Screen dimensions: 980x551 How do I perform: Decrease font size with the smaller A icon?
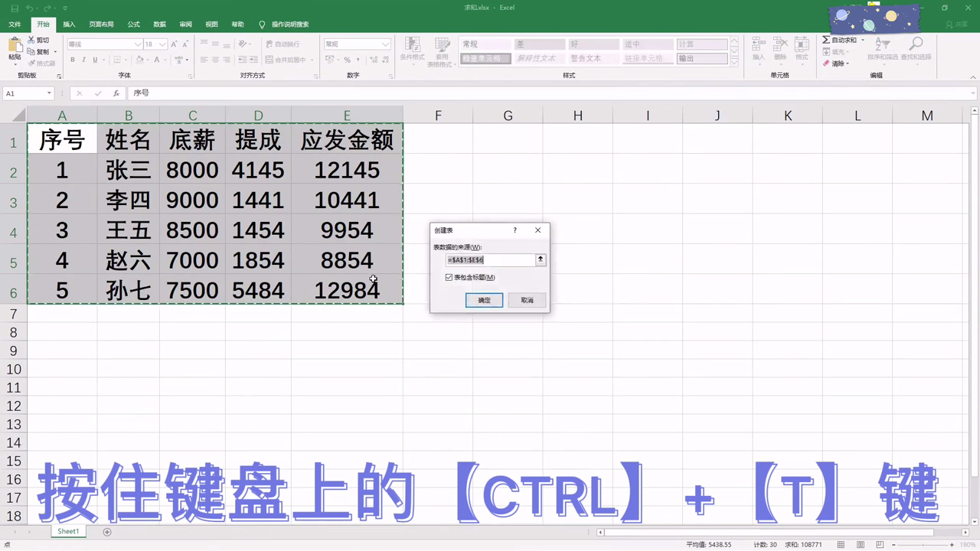(185, 44)
